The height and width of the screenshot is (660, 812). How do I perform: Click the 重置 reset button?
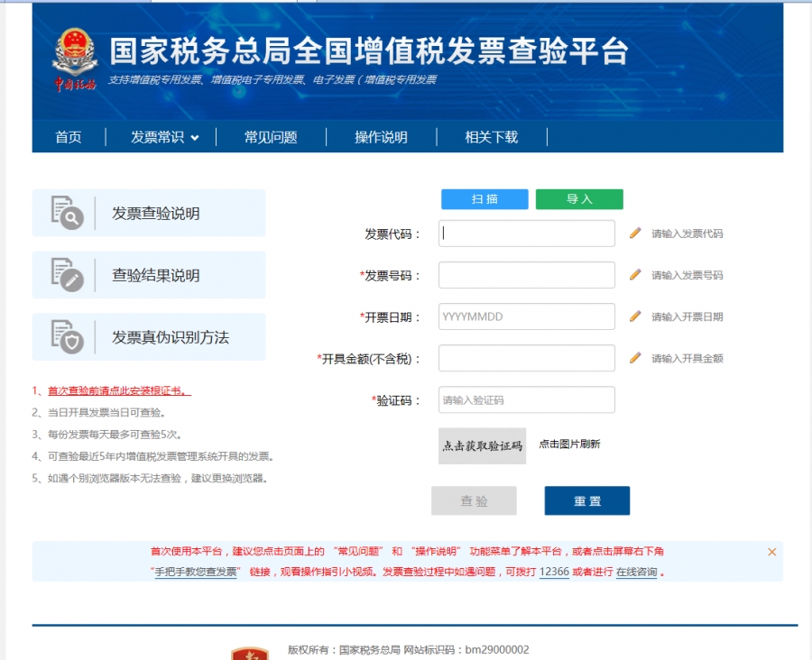point(587,500)
